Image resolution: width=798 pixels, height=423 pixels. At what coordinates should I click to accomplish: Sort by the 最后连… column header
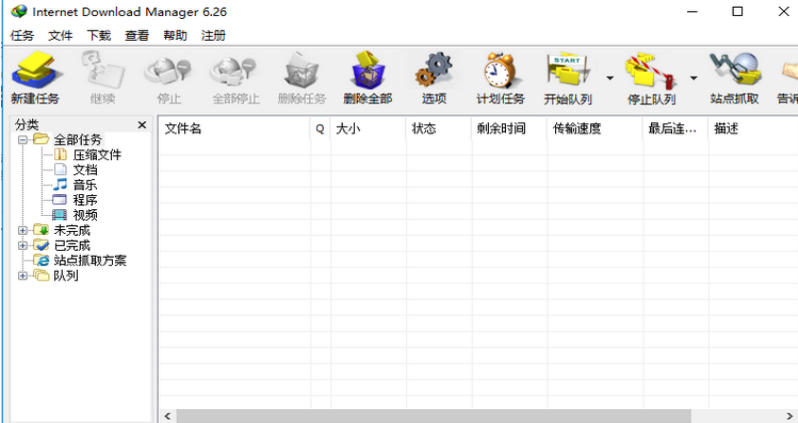pyautogui.click(x=676, y=129)
